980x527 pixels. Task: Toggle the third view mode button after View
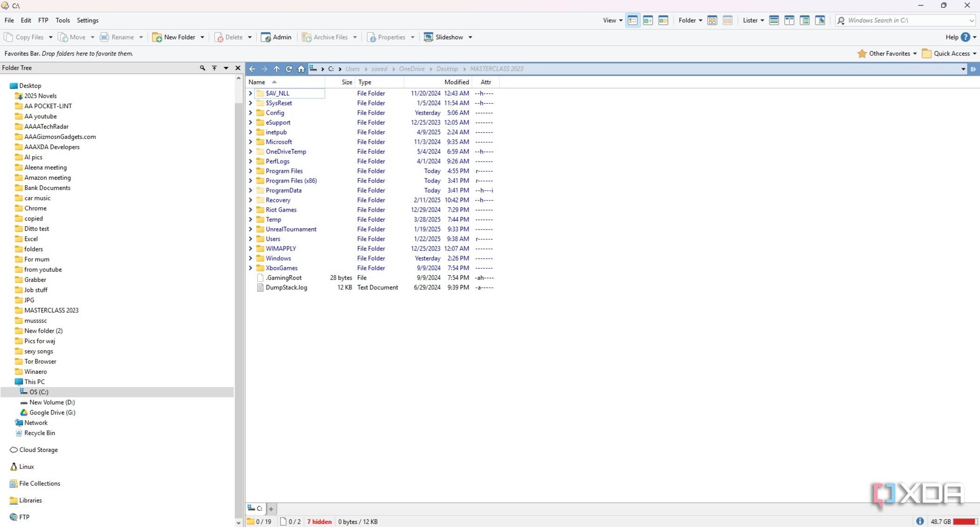pyautogui.click(x=663, y=20)
